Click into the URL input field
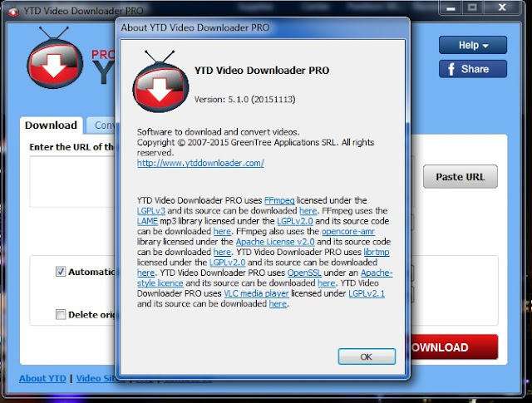Screen dimensions: 532x403 pyautogui.click(x=72, y=181)
